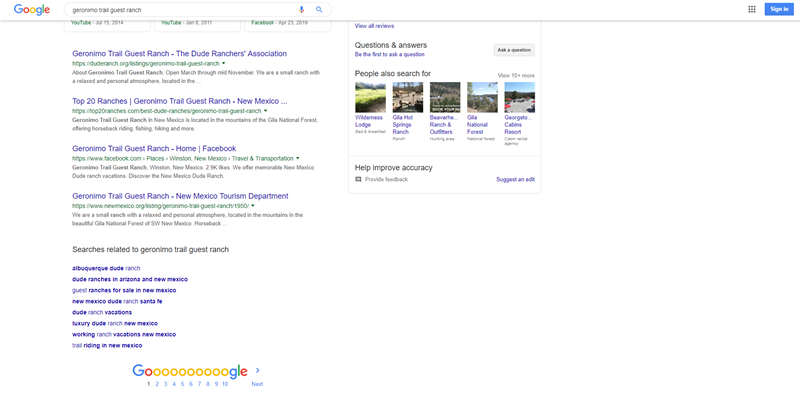The height and width of the screenshot is (398, 800).
Task: Open Georgetown Cabins Resort thumbnail
Action: pos(520,97)
